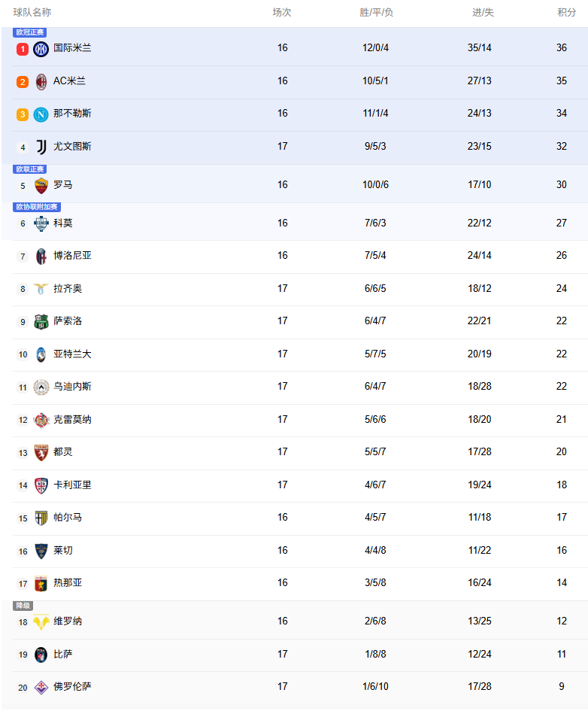The width and height of the screenshot is (588, 717).
Task: Click the rank 1 red badge
Action: [x=23, y=49]
